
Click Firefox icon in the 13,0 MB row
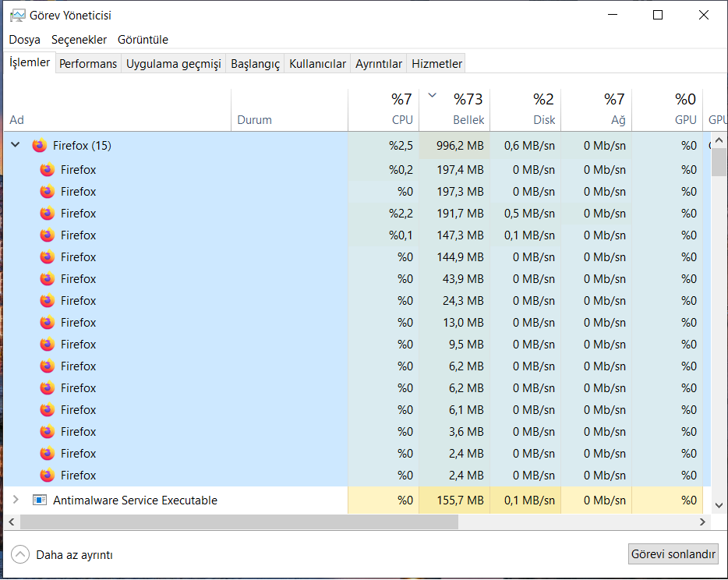point(47,323)
